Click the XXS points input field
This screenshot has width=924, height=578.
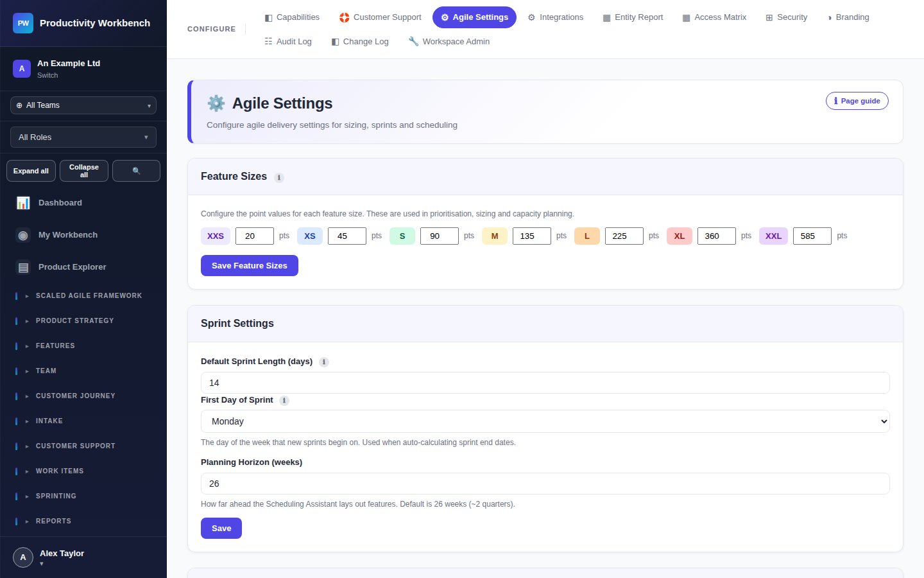(255, 236)
